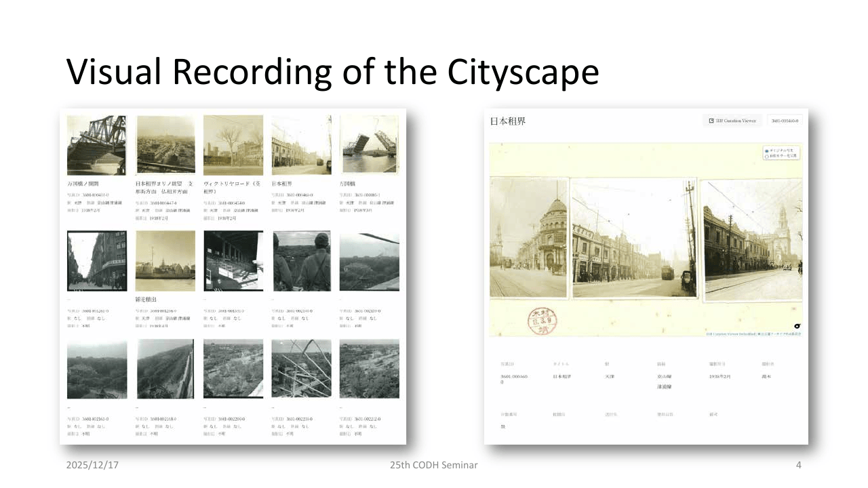The height and width of the screenshot is (488, 868).
Task: Open the thumbnail showing two soldiers' backs
Action: click(x=302, y=261)
